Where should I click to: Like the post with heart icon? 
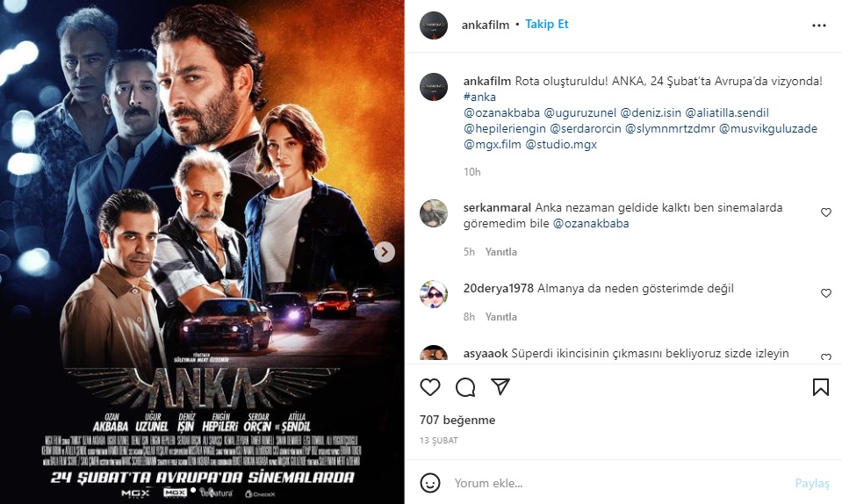point(430,387)
